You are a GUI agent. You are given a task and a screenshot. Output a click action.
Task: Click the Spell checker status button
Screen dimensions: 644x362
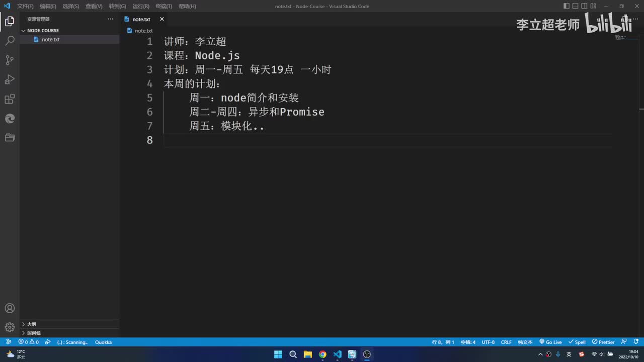577,342
